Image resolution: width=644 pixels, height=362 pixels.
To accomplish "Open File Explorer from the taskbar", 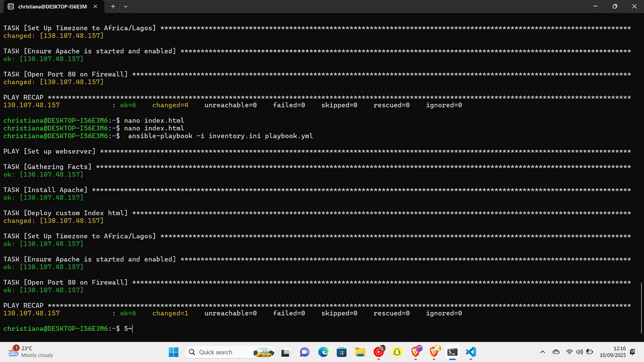I will tap(360, 352).
